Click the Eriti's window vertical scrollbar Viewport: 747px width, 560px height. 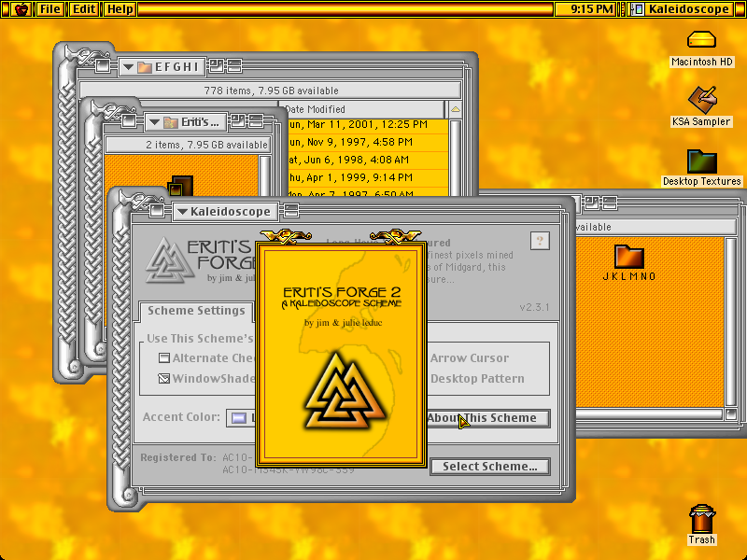265,176
